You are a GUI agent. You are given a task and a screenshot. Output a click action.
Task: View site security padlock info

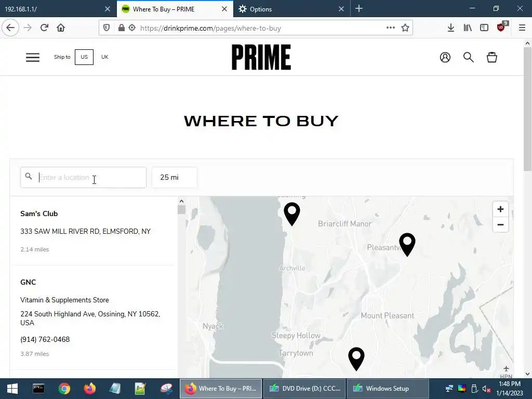pos(121,28)
